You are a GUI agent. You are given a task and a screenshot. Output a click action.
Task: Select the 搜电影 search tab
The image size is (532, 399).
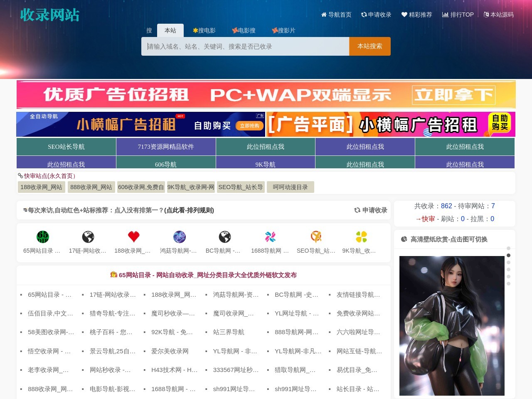[x=204, y=30]
